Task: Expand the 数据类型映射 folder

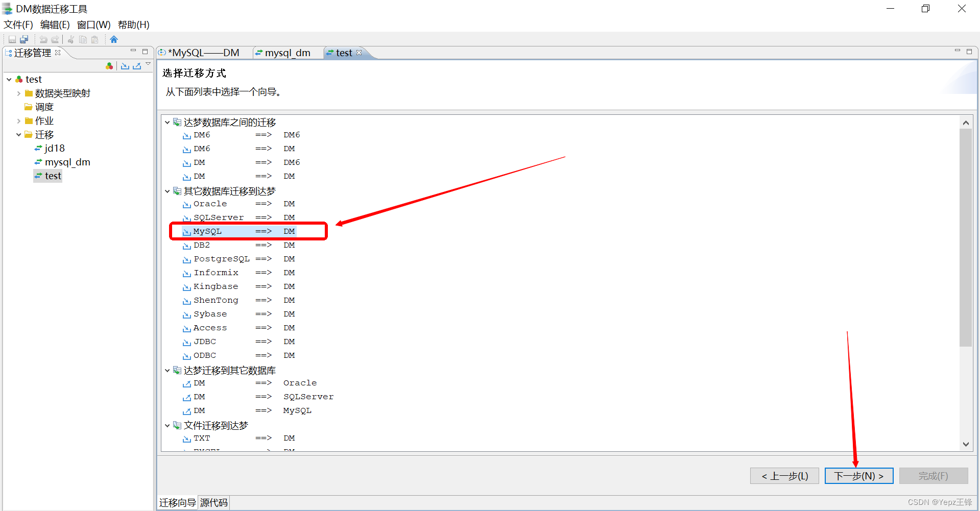Action: point(19,93)
